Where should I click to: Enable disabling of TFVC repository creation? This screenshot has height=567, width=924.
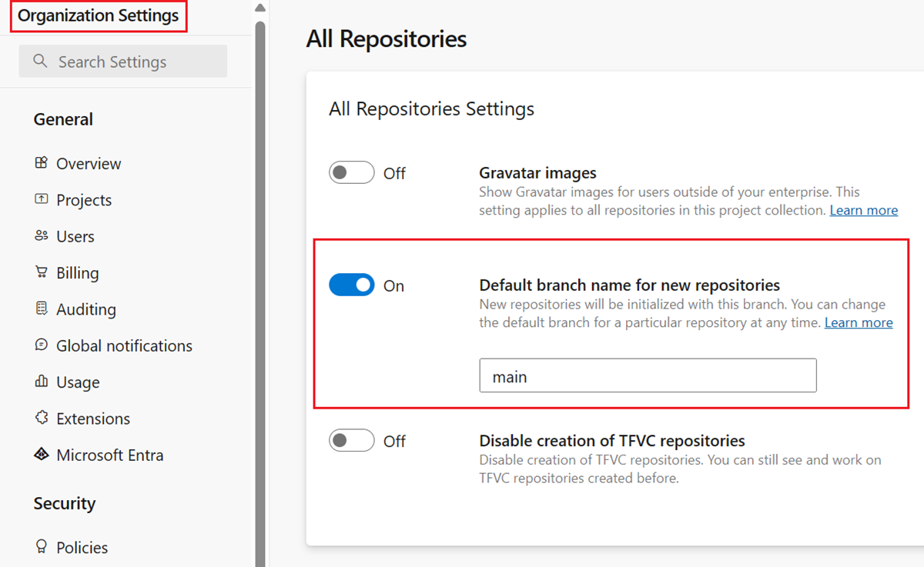click(x=351, y=440)
